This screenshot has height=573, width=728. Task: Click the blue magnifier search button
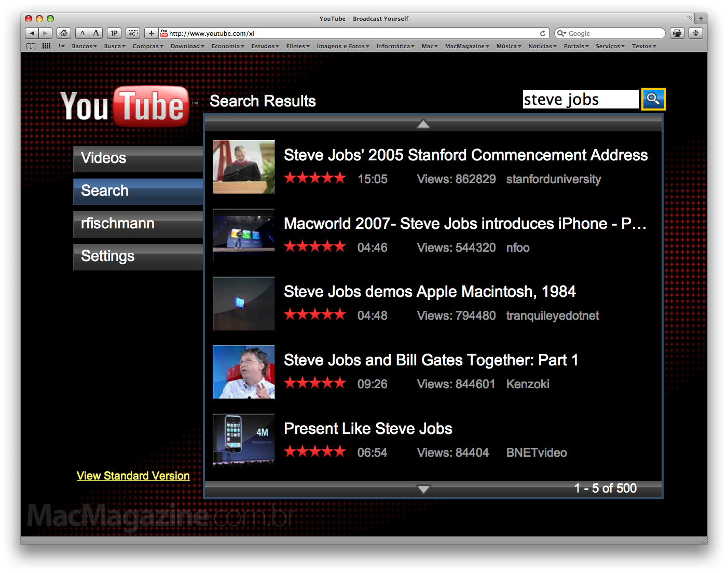(653, 99)
